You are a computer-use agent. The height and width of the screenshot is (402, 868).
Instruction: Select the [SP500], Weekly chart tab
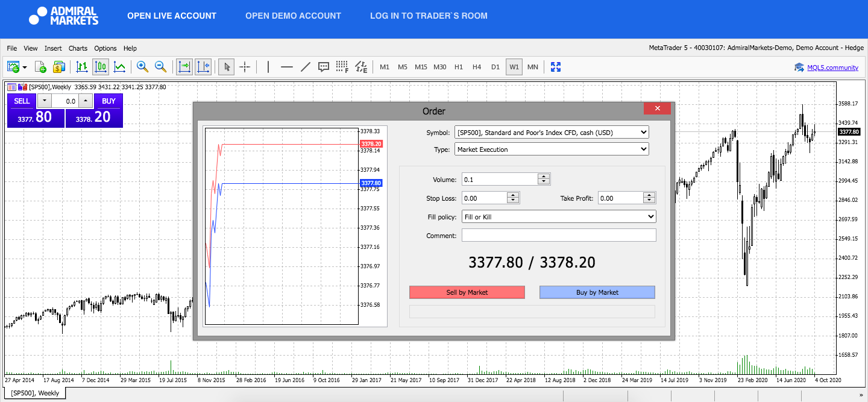pos(35,393)
